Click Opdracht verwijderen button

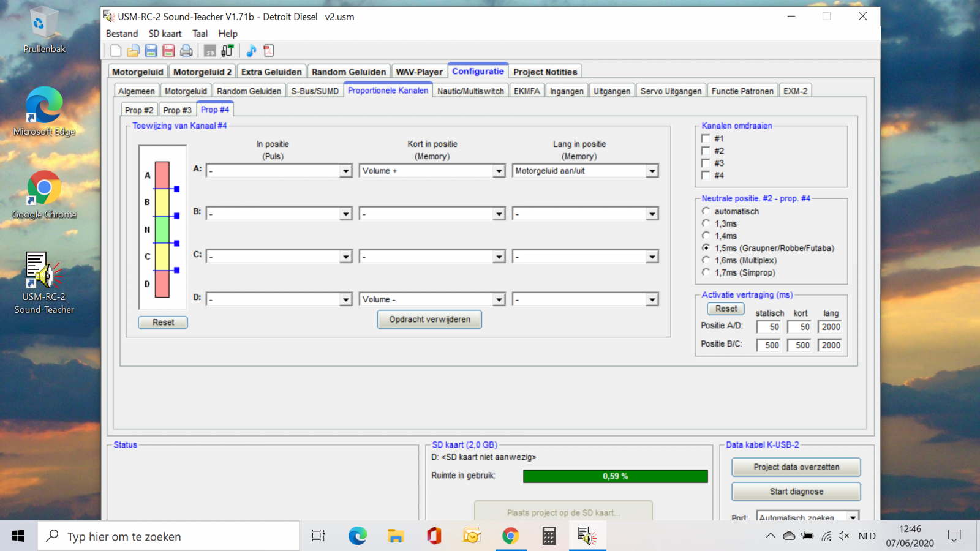click(429, 320)
